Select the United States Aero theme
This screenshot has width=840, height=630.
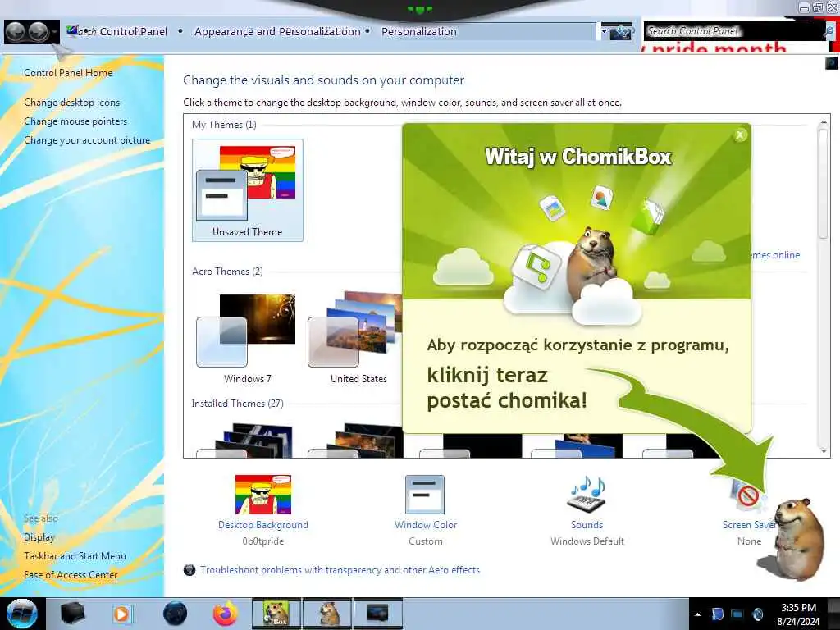(358, 337)
